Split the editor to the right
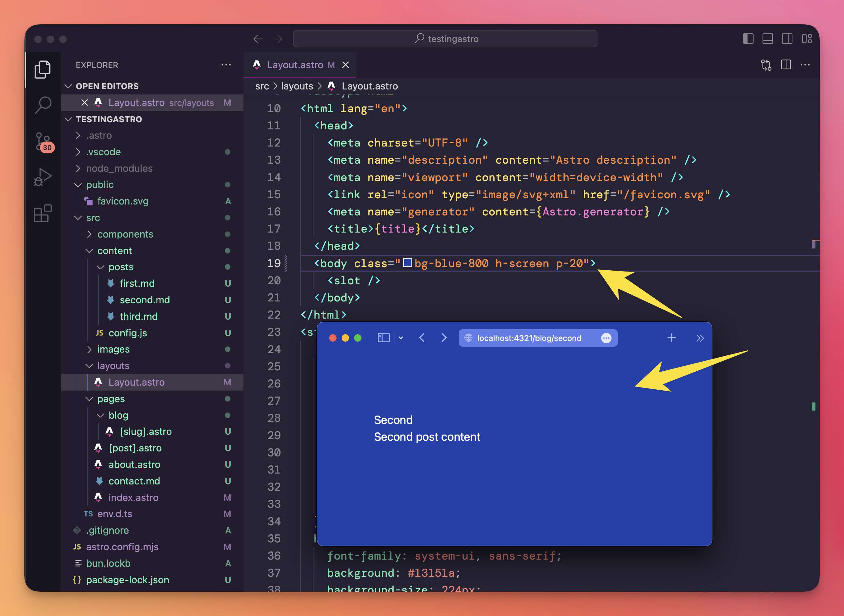Viewport: 844px width, 616px height. [x=786, y=65]
